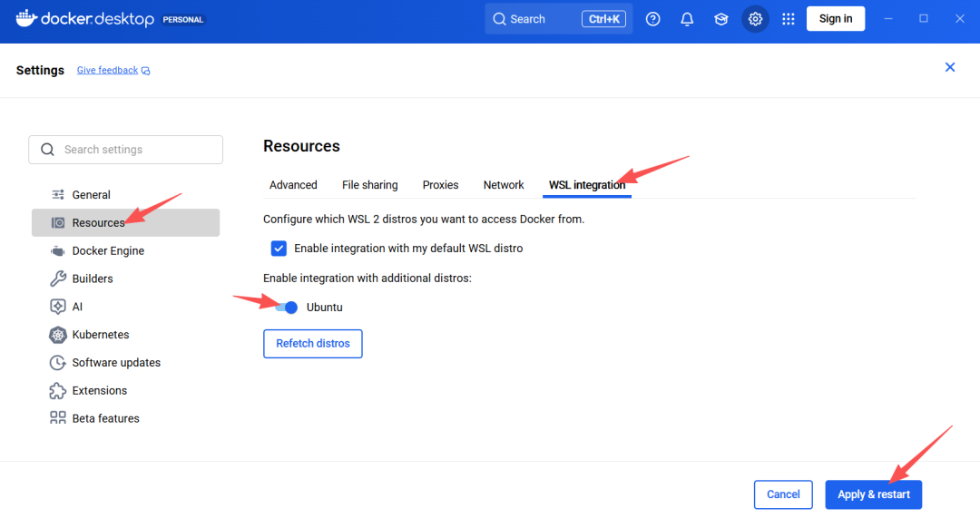This screenshot has width=980, height=528.
Task: Click the settings gear icon in header
Action: [x=755, y=19]
